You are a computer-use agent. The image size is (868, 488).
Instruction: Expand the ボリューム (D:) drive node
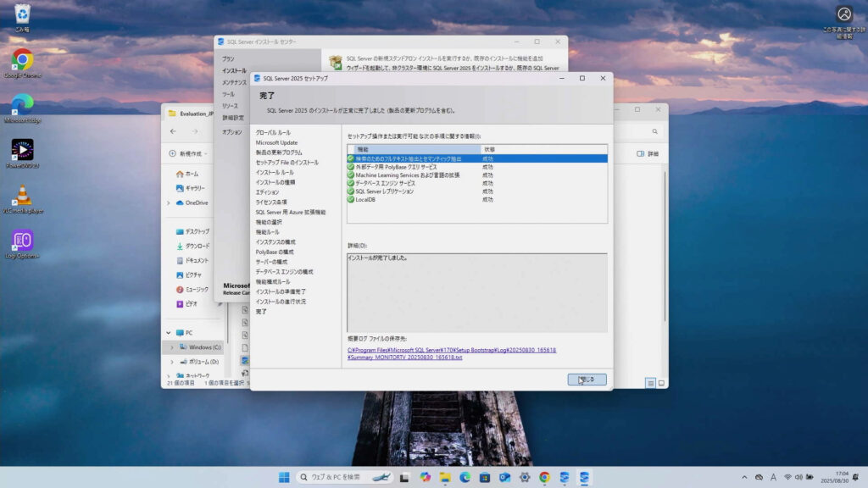tap(172, 362)
